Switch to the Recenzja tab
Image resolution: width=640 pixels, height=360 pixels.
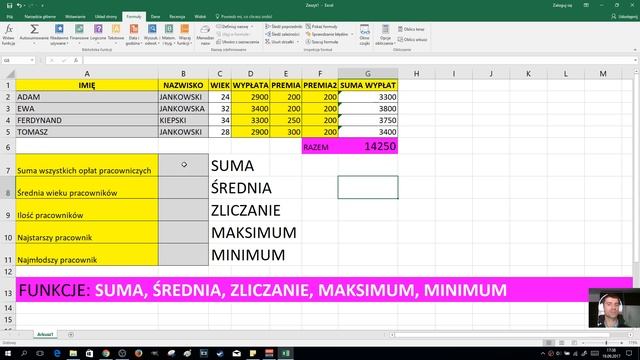[177, 17]
